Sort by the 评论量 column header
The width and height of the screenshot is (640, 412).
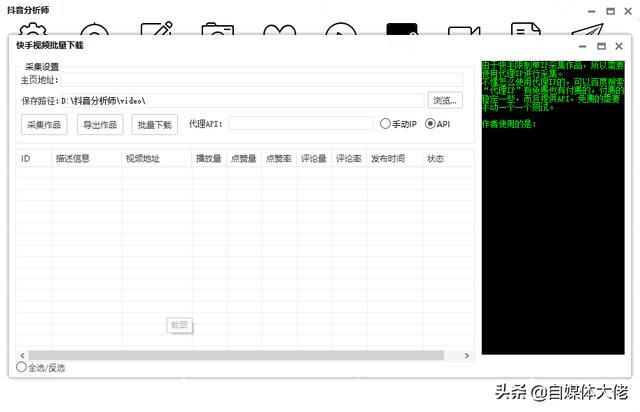[x=314, y=158]
